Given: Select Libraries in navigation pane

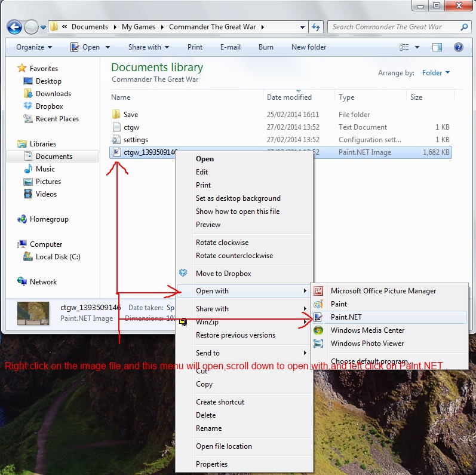Looking at the screenshot, I should point(43,144).
